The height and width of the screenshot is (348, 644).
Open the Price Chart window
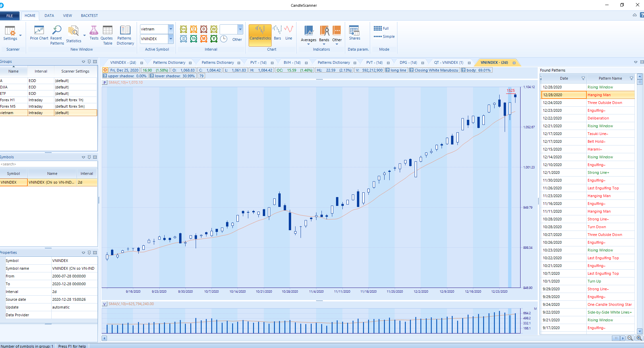[39, 33]
